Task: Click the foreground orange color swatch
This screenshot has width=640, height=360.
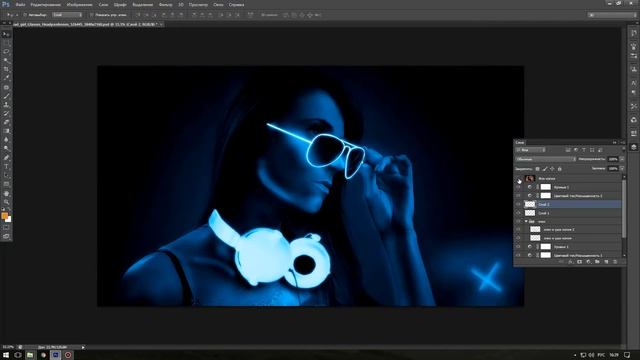Action: [4, 216]
